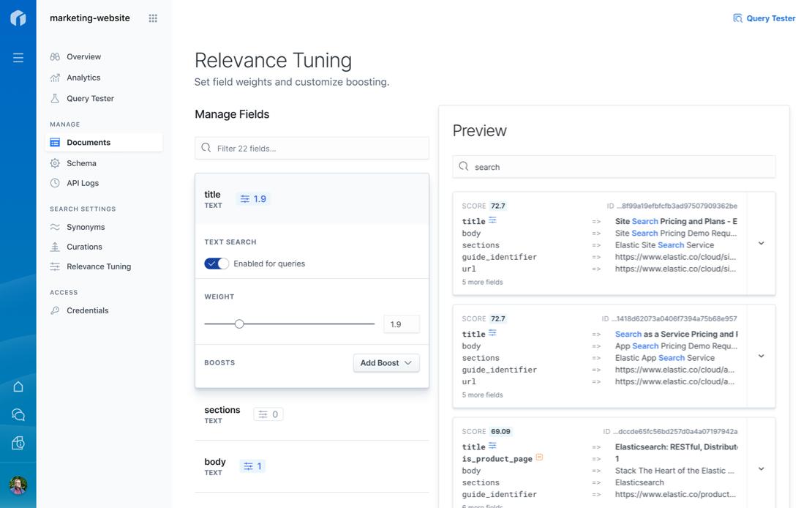Expand the Elasticsearch RESTful result with score 69.09
The height and width of the screenshot is (508, 812).
click(762, 469)
